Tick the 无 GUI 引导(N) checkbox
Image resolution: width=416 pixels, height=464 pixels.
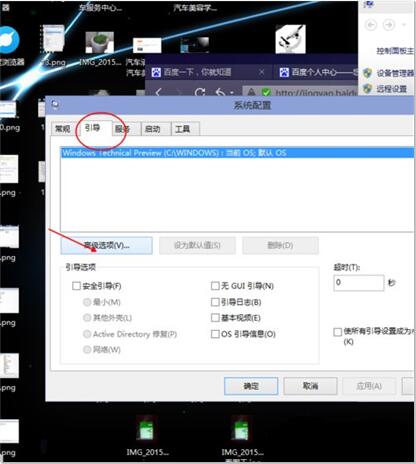click(x=215, y=286)
